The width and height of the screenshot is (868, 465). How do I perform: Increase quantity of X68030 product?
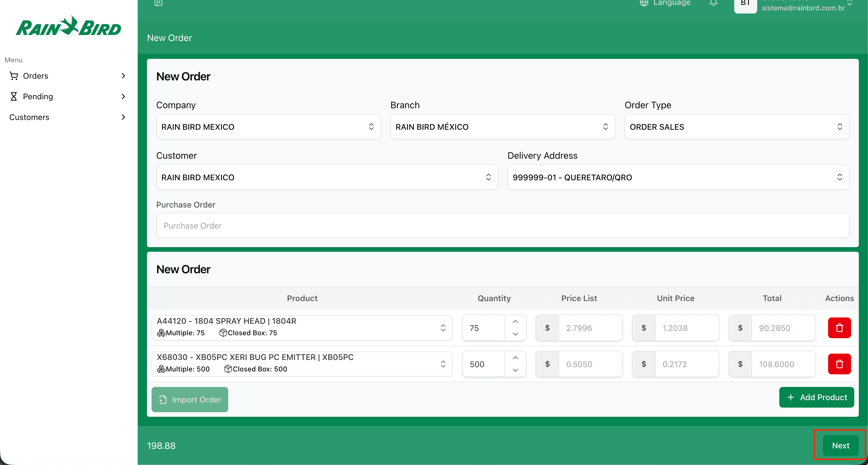click(515, 358)
